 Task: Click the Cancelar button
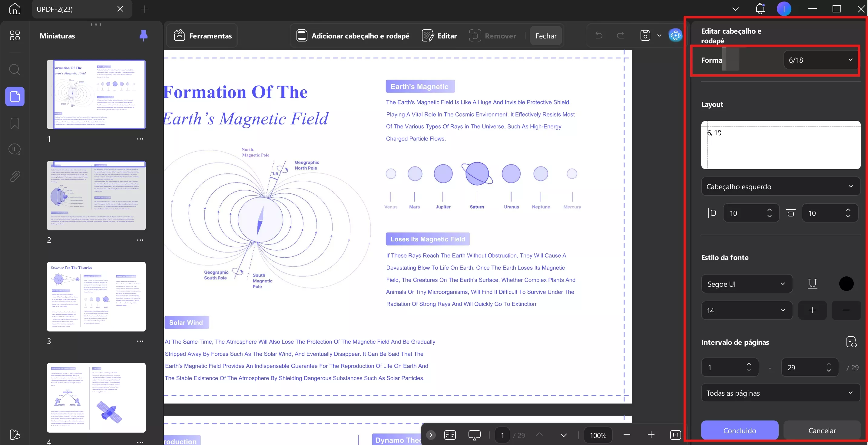point(822,430)
